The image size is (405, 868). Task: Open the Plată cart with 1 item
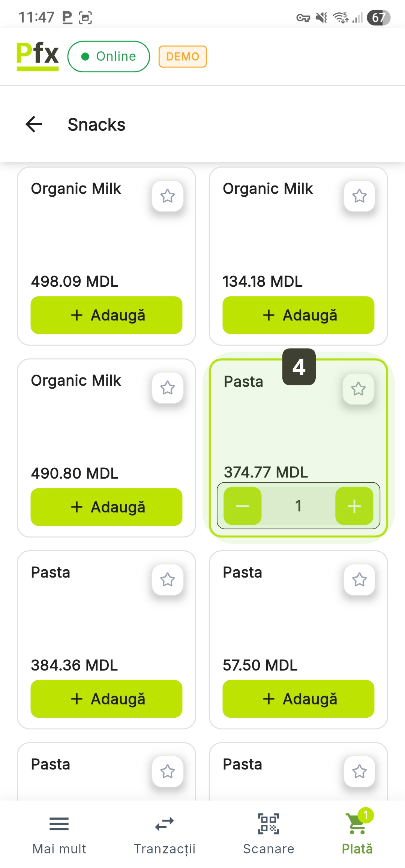point(357,833)
